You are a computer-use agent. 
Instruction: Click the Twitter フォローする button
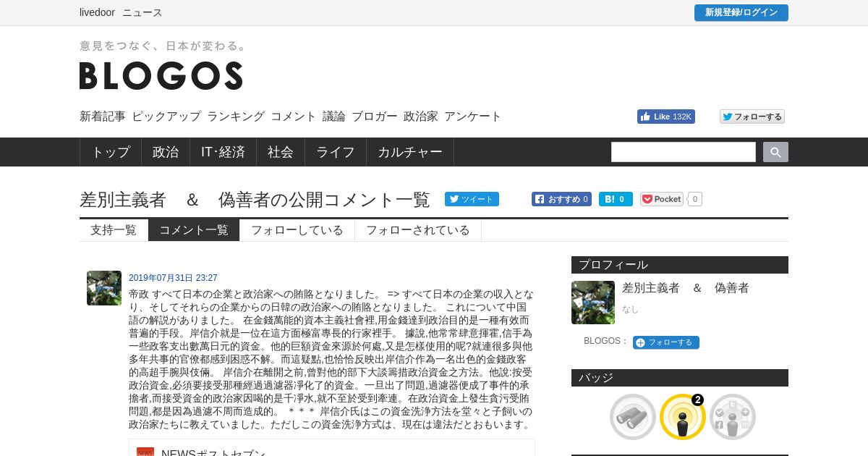tap(752, 117)
